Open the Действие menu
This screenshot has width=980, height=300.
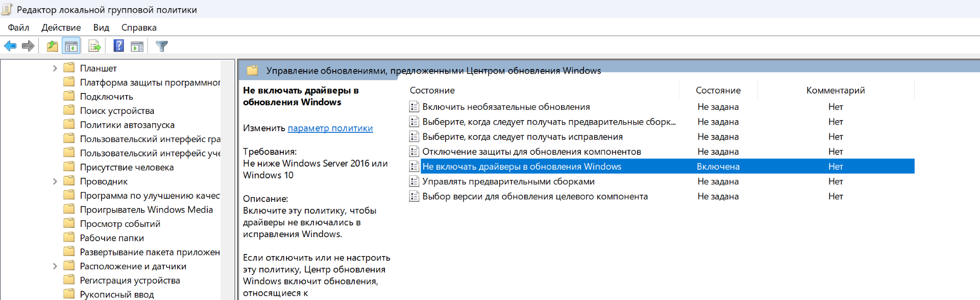tap(61, 28)
